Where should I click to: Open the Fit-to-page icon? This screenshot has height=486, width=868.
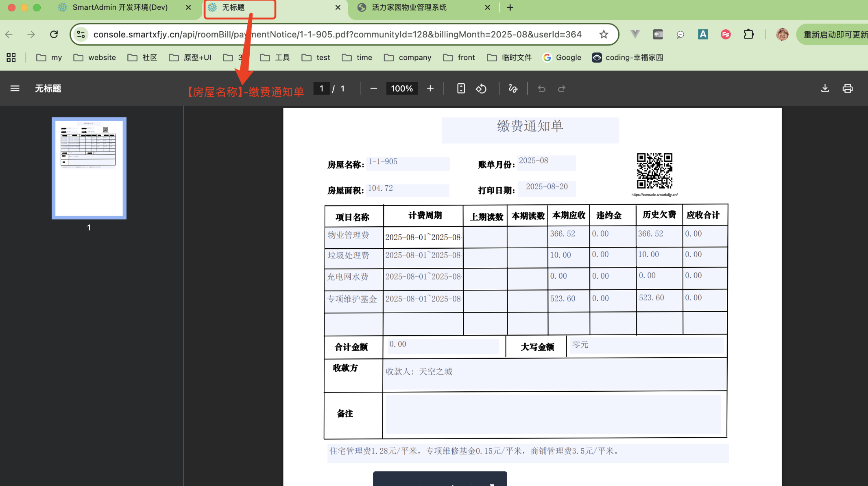(x=461, y=88)
